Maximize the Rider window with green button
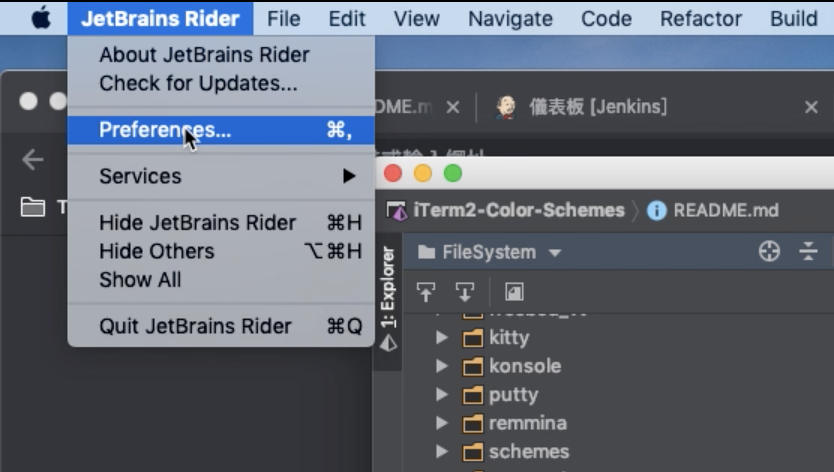Screen dimensions: 834x472 point(453,173)
